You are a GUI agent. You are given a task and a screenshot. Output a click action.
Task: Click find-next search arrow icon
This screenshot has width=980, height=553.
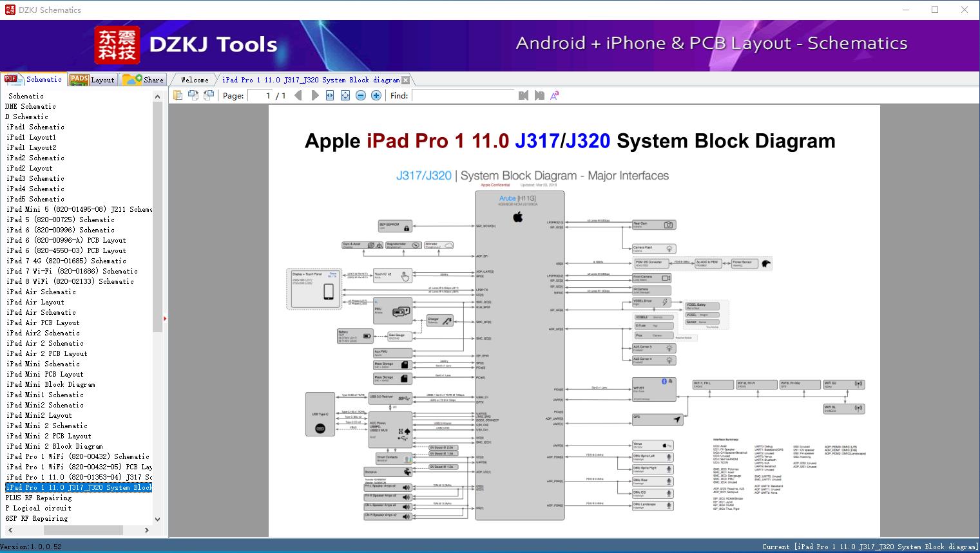click(539, 95)
